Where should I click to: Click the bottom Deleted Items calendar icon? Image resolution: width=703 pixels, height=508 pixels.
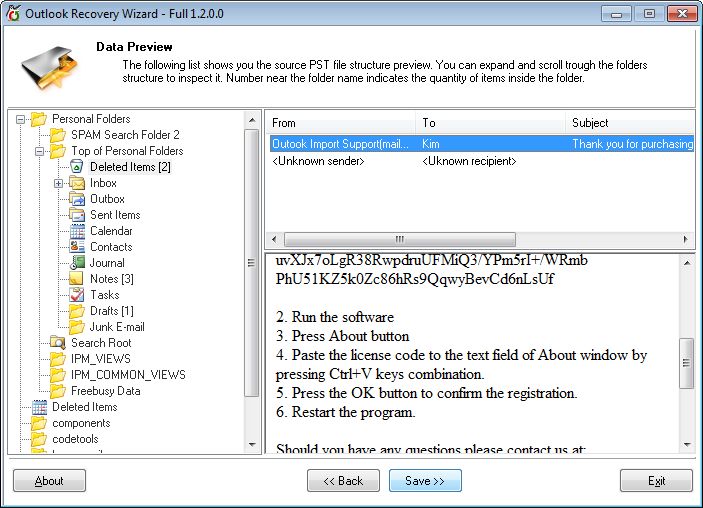point(39,407)
